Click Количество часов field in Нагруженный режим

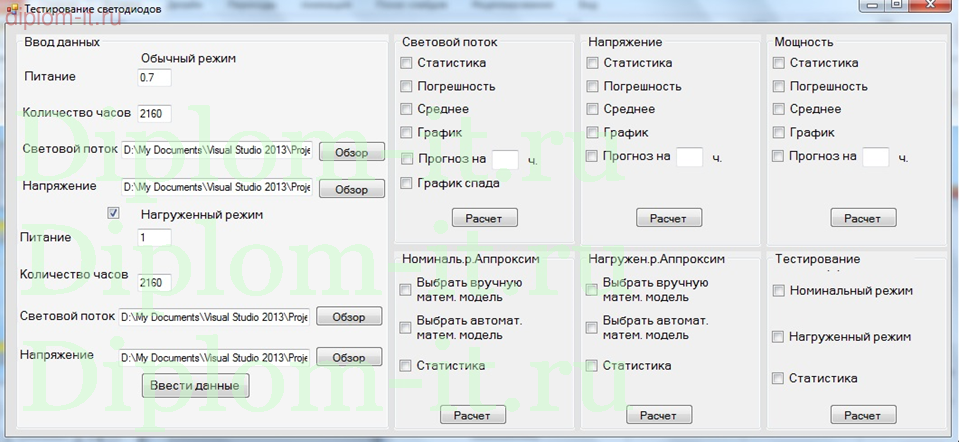[154, 282]
